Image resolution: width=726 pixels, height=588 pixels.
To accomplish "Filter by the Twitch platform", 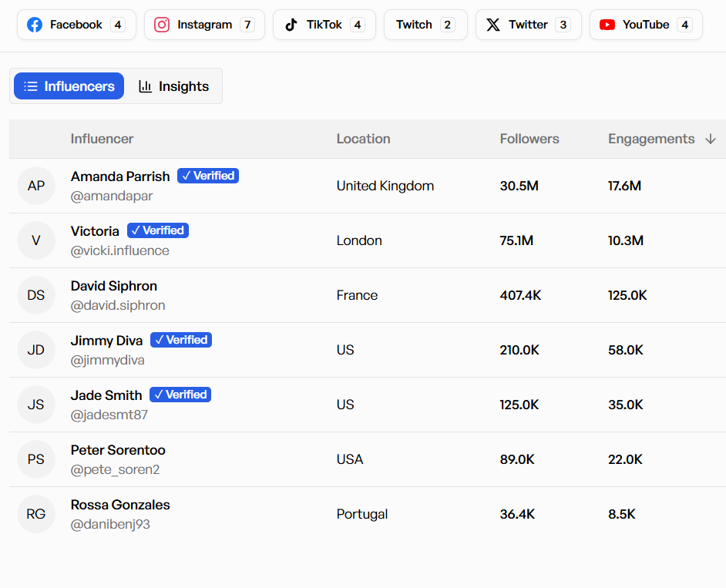I will point(425,25).
